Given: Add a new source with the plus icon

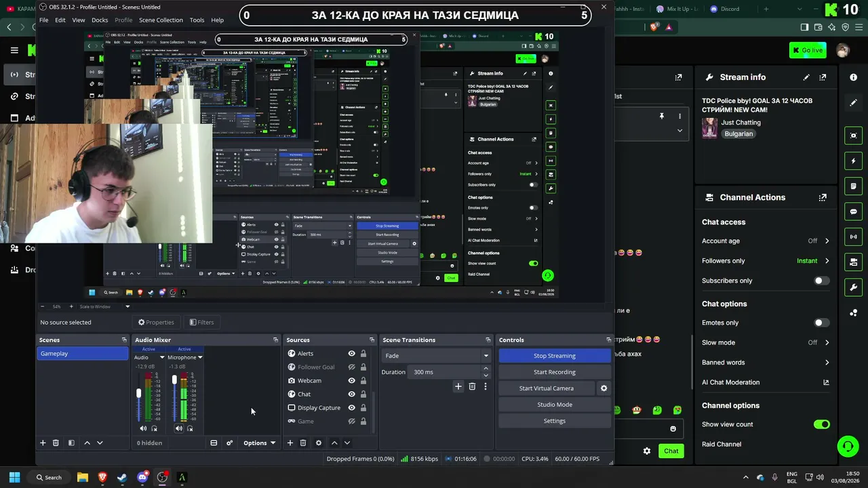Looking at the screenshot, I should [290, 443].
